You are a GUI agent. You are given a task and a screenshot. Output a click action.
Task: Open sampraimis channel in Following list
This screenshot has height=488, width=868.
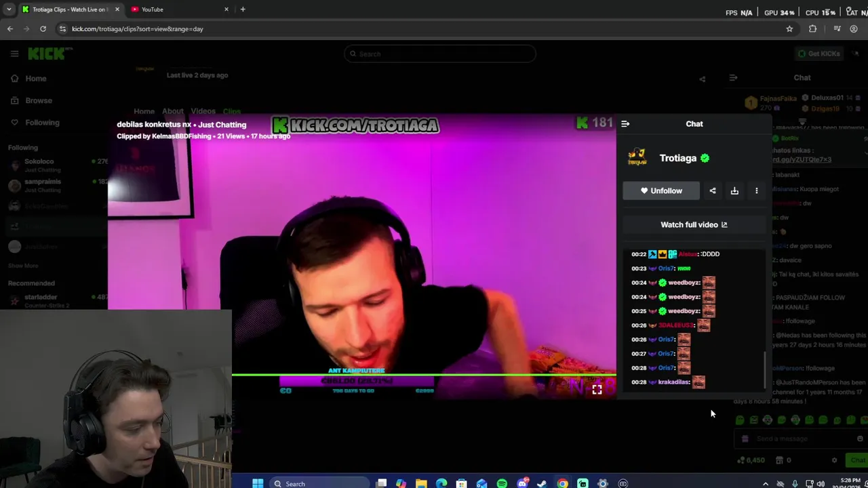click(58, 185)
